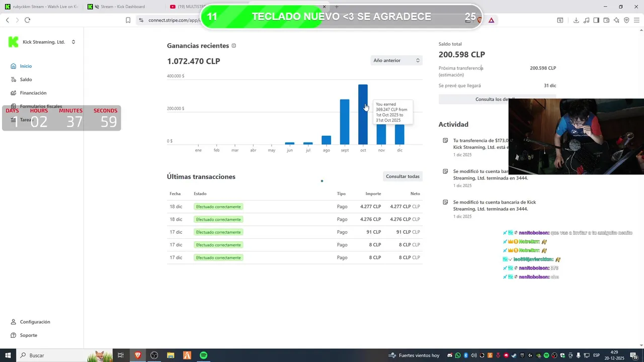Screen dimensions: 644x362
Task: Open weather widget Fuertes vientos hoy
Action: [x=414, y=355]
